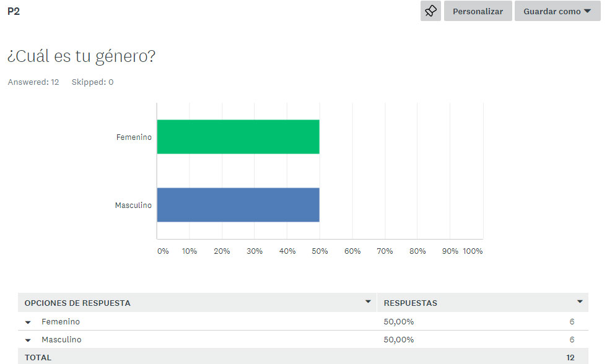The width and height of the screenshot is (607, 364).
Task: Click the Femenino 50,00% response value
Action: [399, 321]
